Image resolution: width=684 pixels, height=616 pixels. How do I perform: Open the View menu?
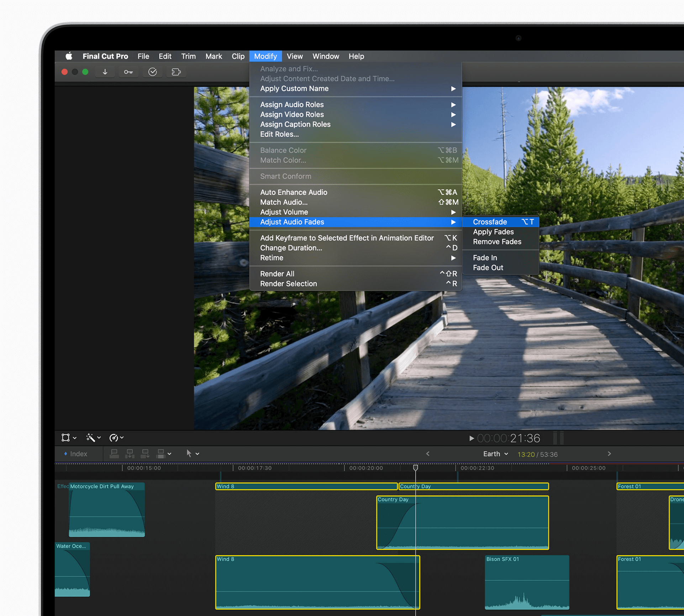point(294,56)
